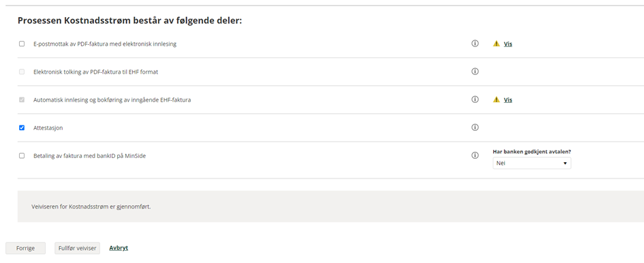Open Vis link on E-postmottak row
644x263 pixels.
click(508, 44)
